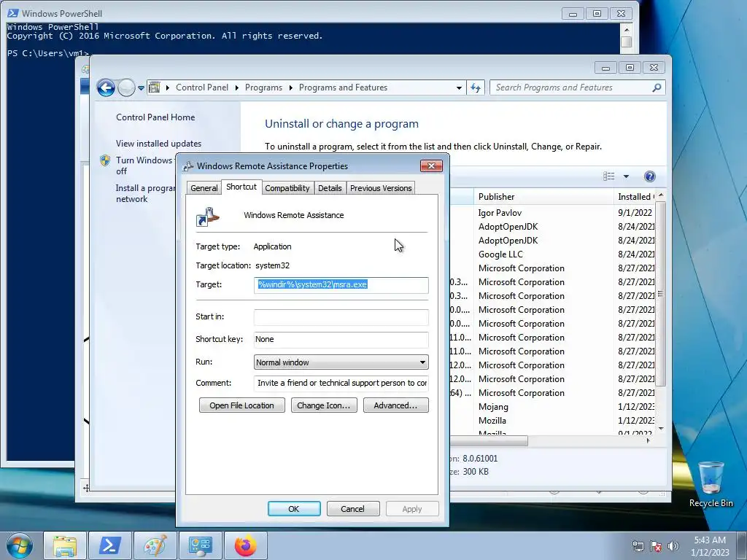Confirm the properties dialog with OK
The width and height of the screenshot is (747, 560).
[x=294, y=508]
